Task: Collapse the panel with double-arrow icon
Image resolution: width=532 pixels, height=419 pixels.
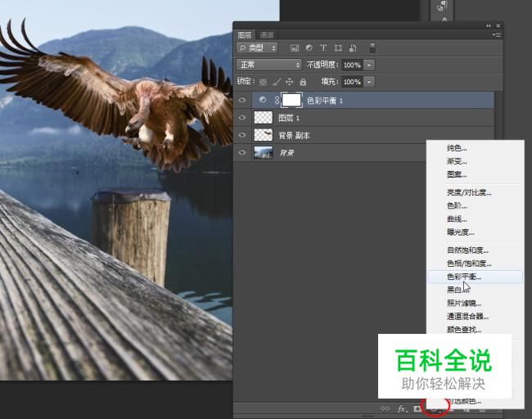Action: point(489,26)
